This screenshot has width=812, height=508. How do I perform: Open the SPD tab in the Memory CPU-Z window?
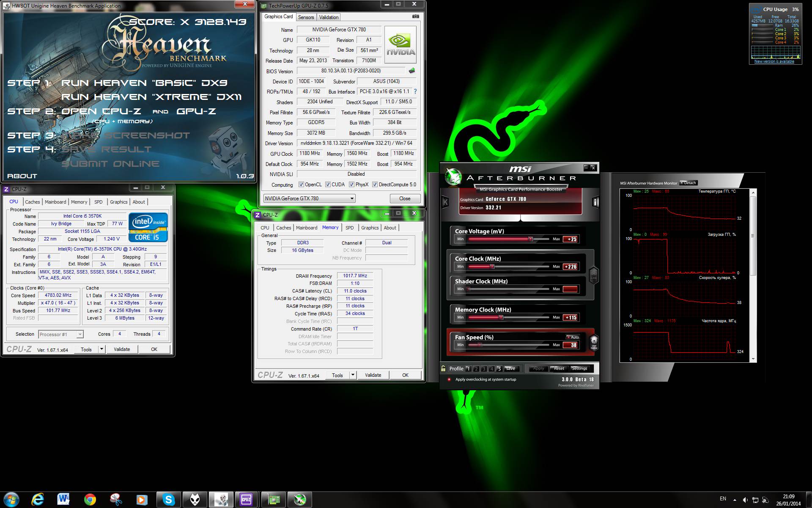[x=349, y=228]
